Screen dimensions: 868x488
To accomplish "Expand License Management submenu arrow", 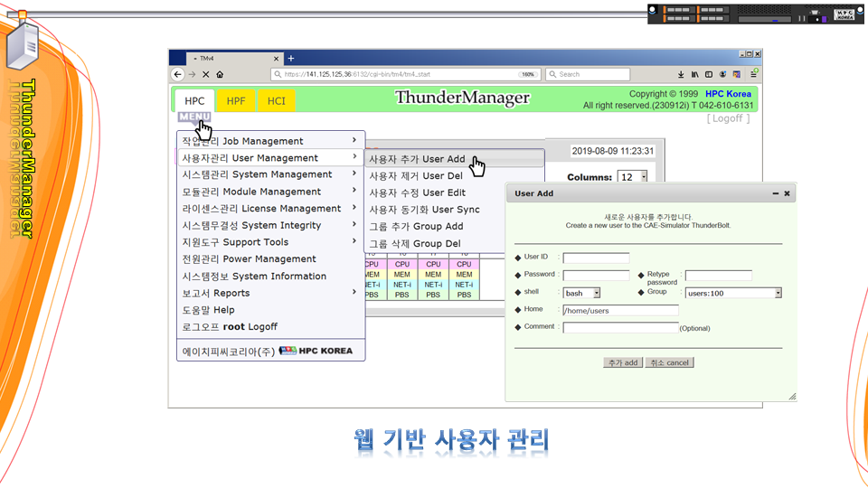I will point(354,208).
